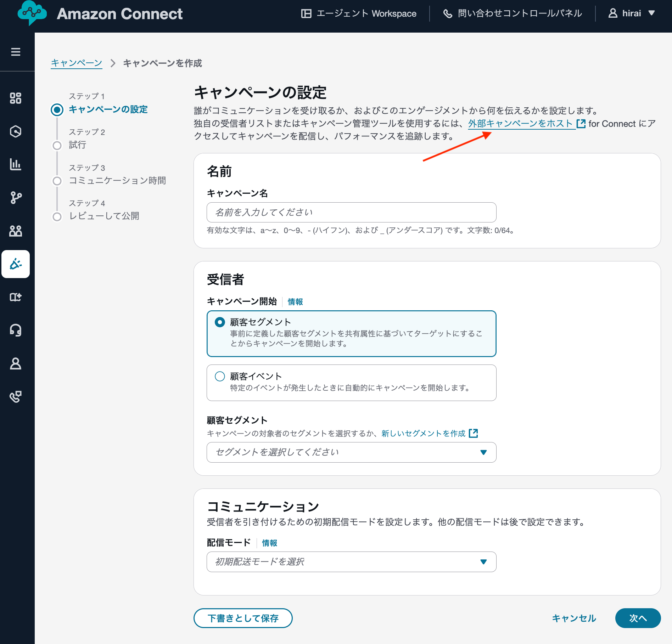
Task: Open the analytics bar chart sidebar icon
Action: pyautogui.click(x=16, y=164)
